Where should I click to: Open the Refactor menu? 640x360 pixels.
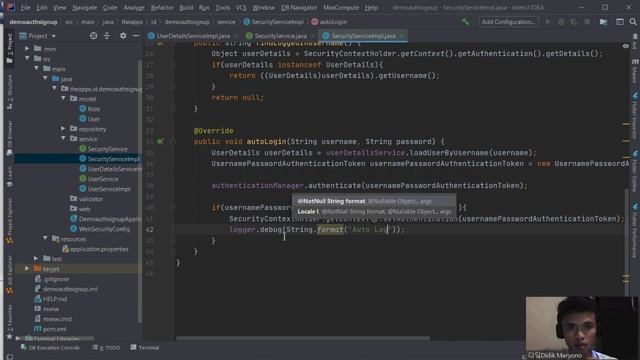pos(162,7)
